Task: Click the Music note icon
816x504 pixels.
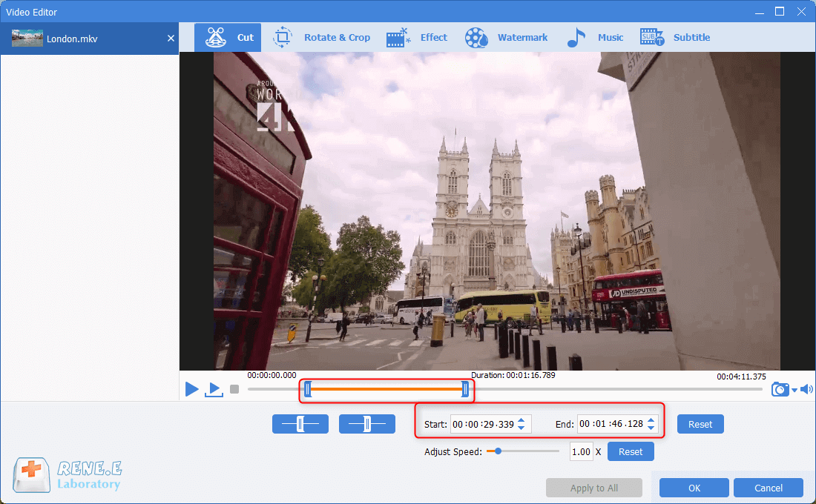Action: tap(576, 38)
